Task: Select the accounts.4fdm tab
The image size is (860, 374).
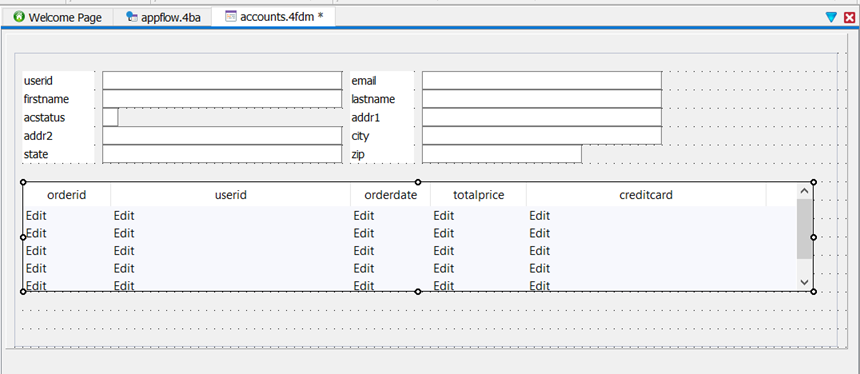Action: pyautogui.click(x=274, y=16)
